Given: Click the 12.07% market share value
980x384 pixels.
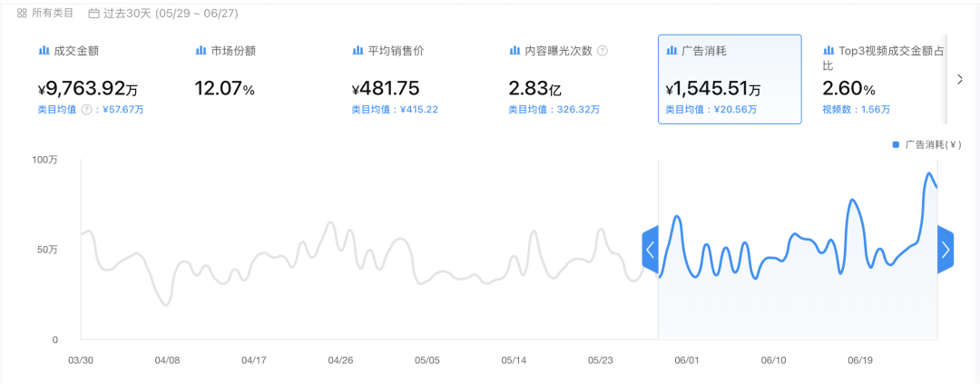Looking at the screenshot, I should point(225,89).
